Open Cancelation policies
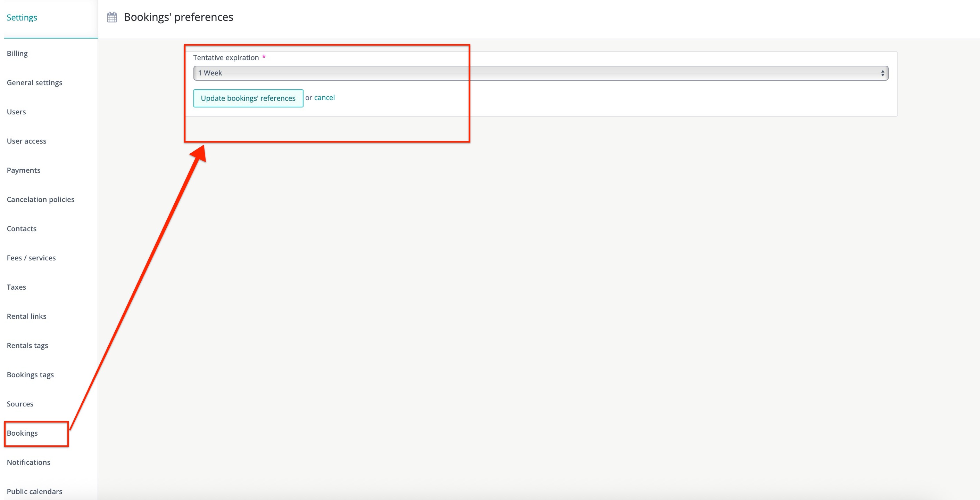Image resolution: width=980 pixels, height=500 pixels. pos(40,199)
